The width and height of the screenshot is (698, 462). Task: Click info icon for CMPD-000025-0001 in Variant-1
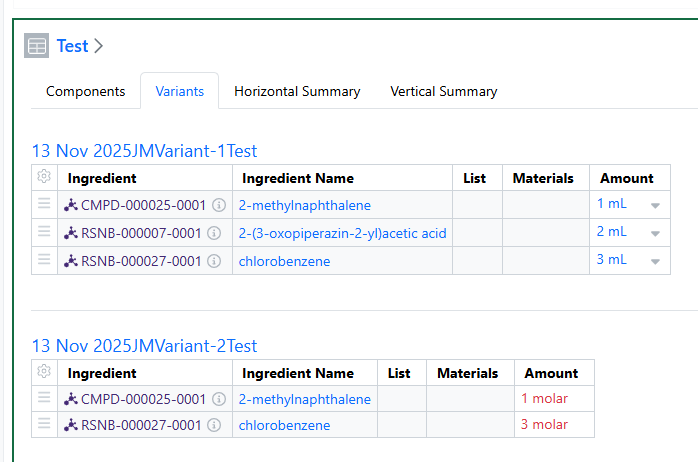click(x=218, y=205)
